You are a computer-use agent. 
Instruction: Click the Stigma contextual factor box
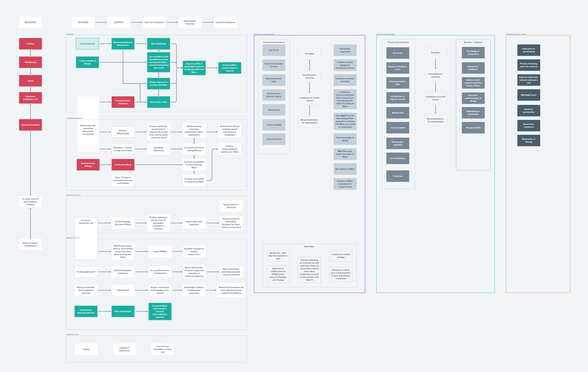86,349
